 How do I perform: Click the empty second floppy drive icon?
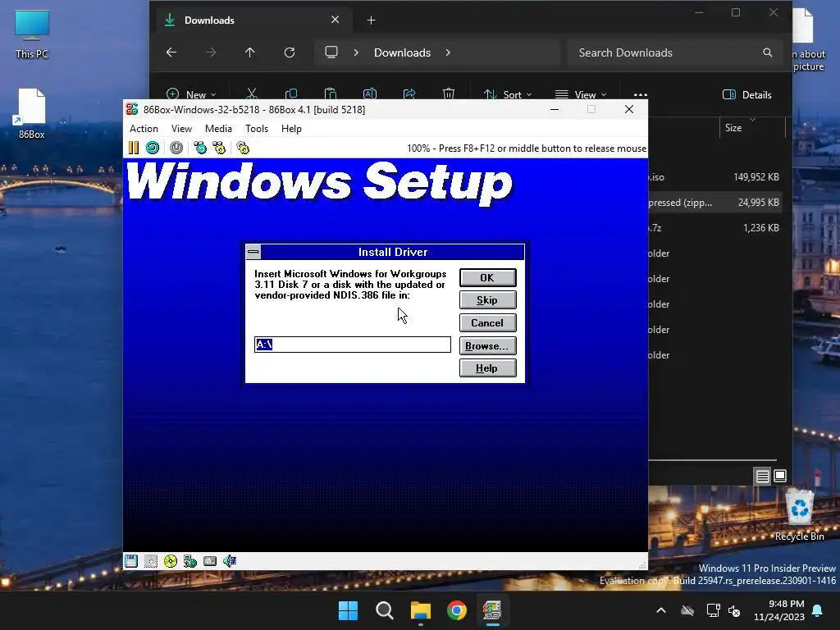(151, 561)
